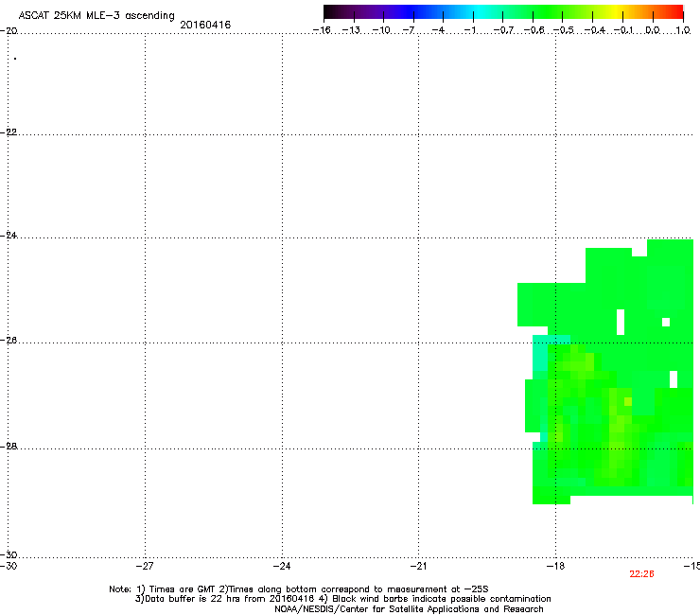Click the color bar label -0.1
The width and height of the screenshot is (700, 615).
[x=623, y=30]
